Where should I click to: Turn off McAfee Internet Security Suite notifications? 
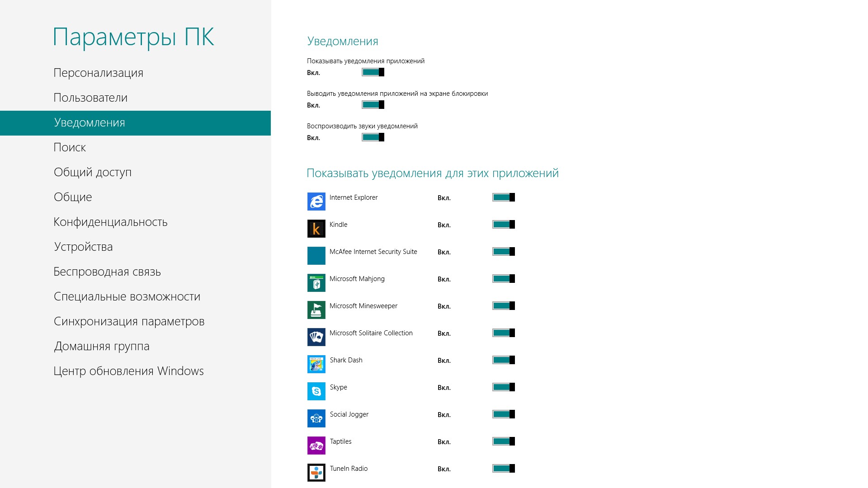coord(504,252)
